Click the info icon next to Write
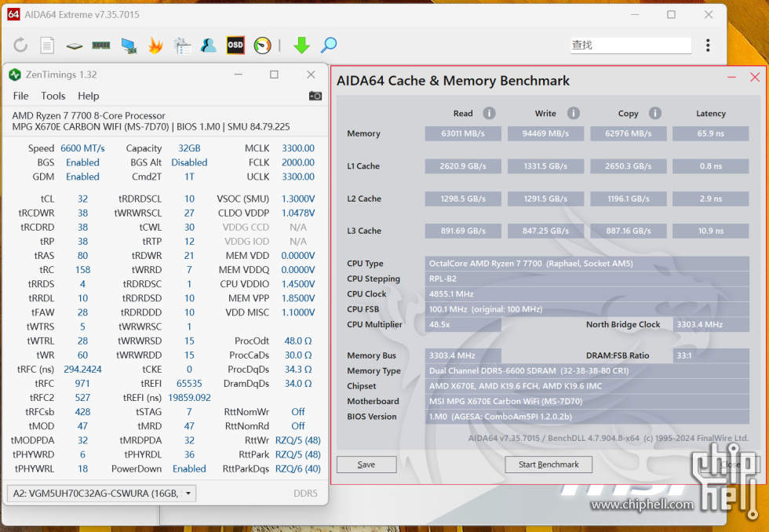Screen dimensions: 769x532 click(574, 113)
